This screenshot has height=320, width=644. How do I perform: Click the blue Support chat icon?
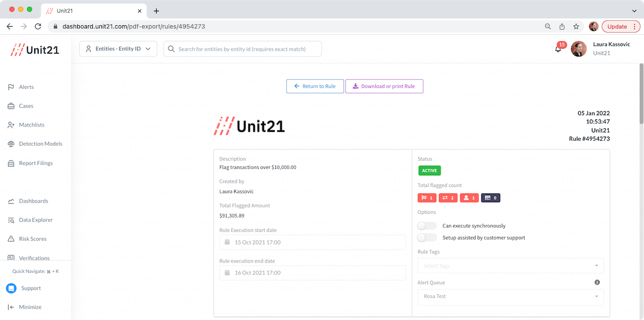coord(11,288)
